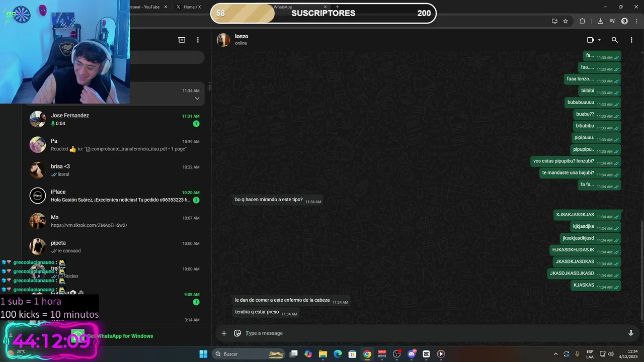Click the Chrome taskbar icon

(367, 354)
